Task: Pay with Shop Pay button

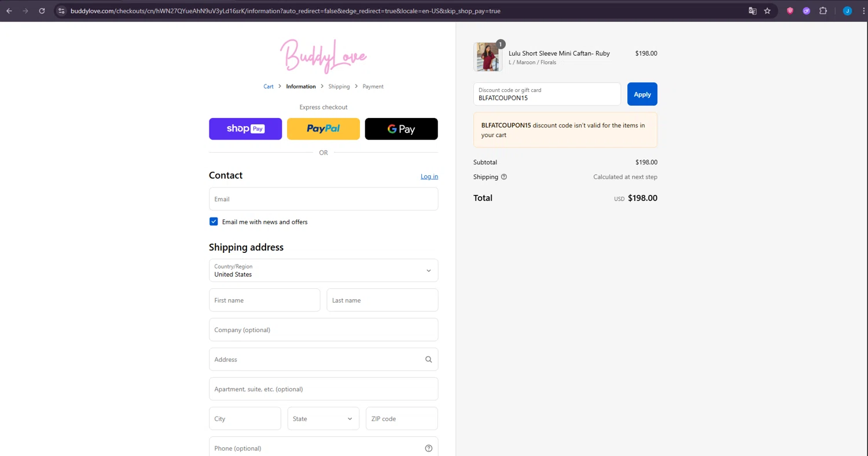Action: pyautogui.click(x=245, y=129)
